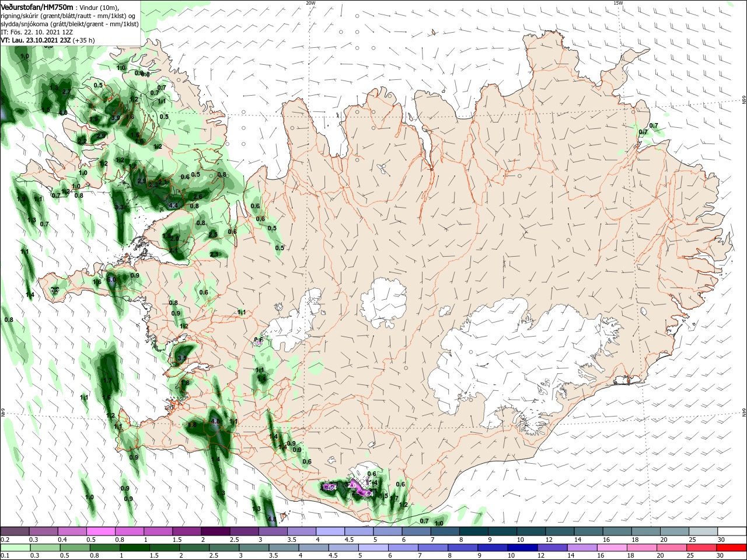Select the dark teal swatch labeled 8 in upper legend
The height and width of the screenshot is (560, 747).
tap(473, 531)
